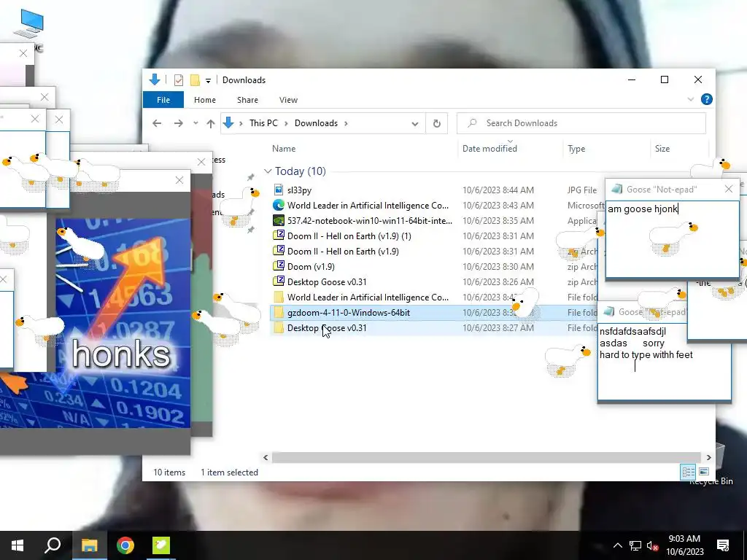Refresh the Downloads folder view
Image resolution: width=747 pixels, height=560 pixels.
pos(436,123)
